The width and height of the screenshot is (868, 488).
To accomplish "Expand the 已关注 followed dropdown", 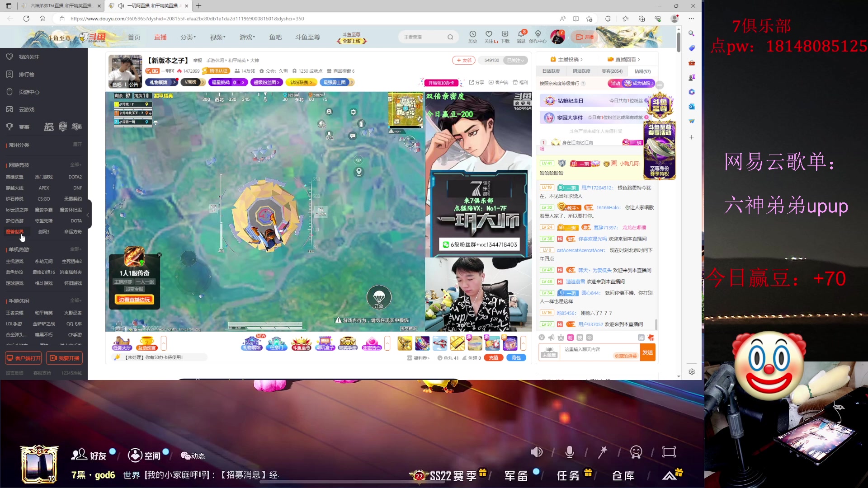I will click(516, 60).
